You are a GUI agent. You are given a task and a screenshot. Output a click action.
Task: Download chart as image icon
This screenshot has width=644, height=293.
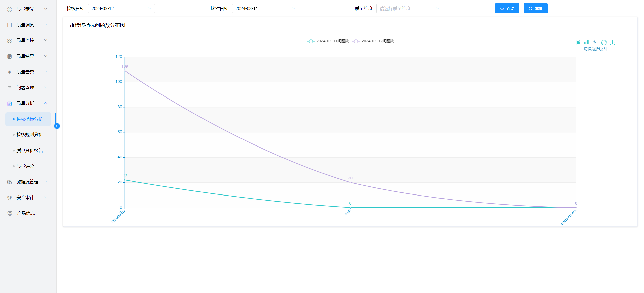point(612,43)
